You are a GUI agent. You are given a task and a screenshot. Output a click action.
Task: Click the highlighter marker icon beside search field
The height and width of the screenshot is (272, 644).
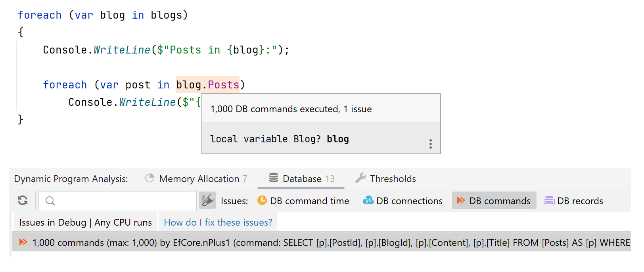(207, 200)
